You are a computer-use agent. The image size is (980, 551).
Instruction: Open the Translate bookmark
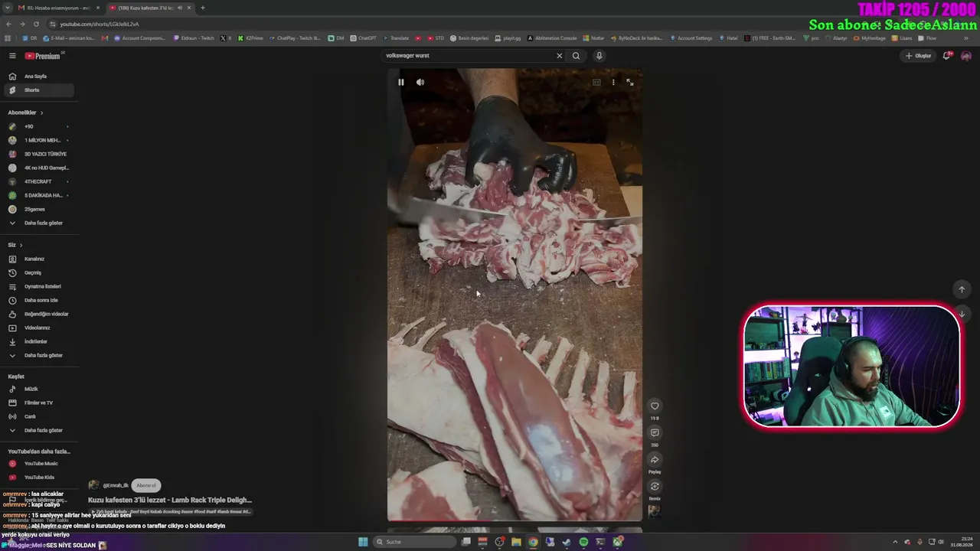tap(396, 38)
